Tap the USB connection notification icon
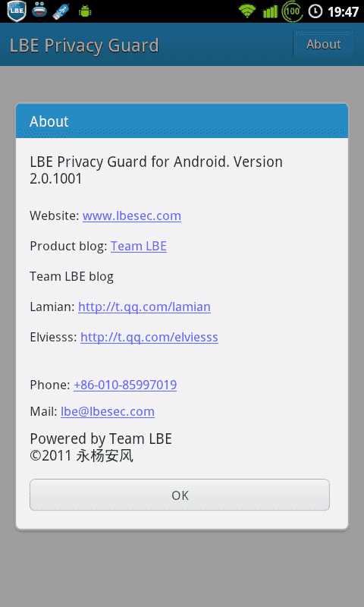Viewport: 364px width, 607px height. click(61, 11)
